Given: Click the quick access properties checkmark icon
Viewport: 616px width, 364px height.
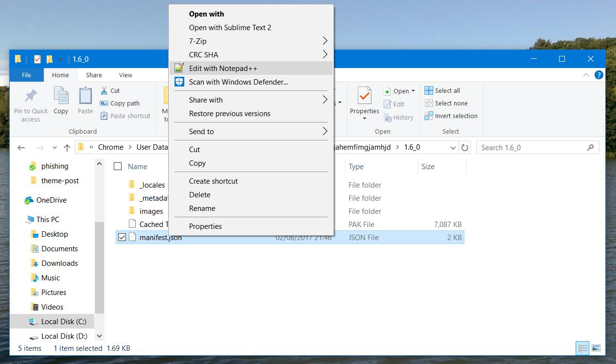Looking at the screenshot, I should click(37, 59).
